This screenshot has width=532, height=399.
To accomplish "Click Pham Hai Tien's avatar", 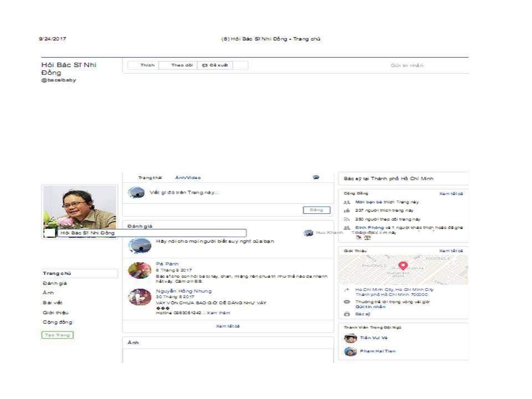I will pyautogui.click(x=350, y=351).
